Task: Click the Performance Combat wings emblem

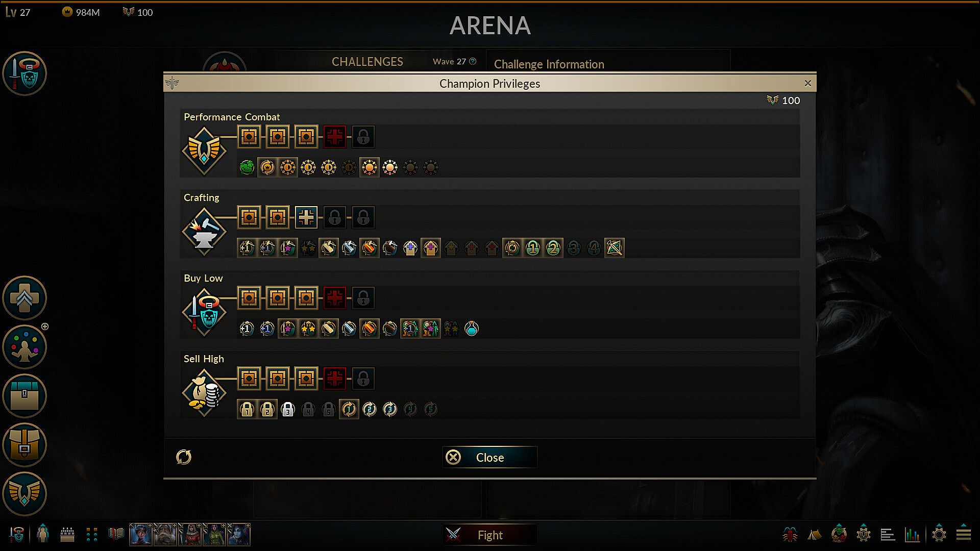Action: click(204, 151)
